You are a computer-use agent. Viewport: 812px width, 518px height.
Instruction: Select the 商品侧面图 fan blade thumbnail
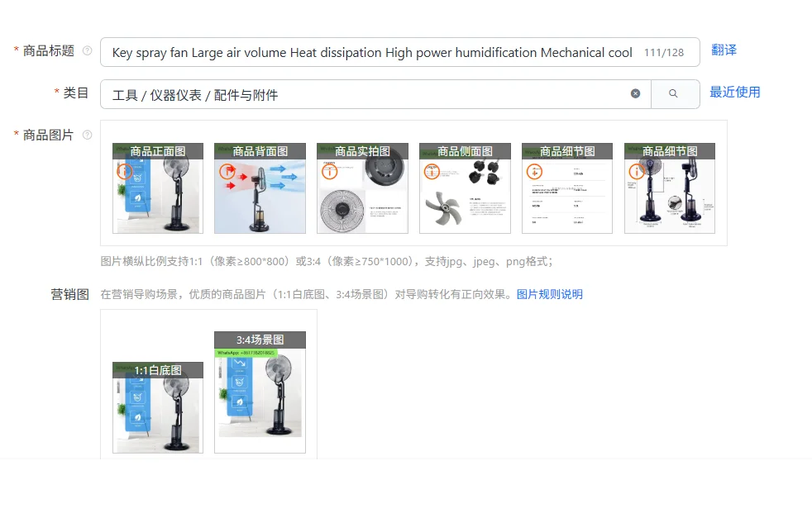[x=465, y=188]
